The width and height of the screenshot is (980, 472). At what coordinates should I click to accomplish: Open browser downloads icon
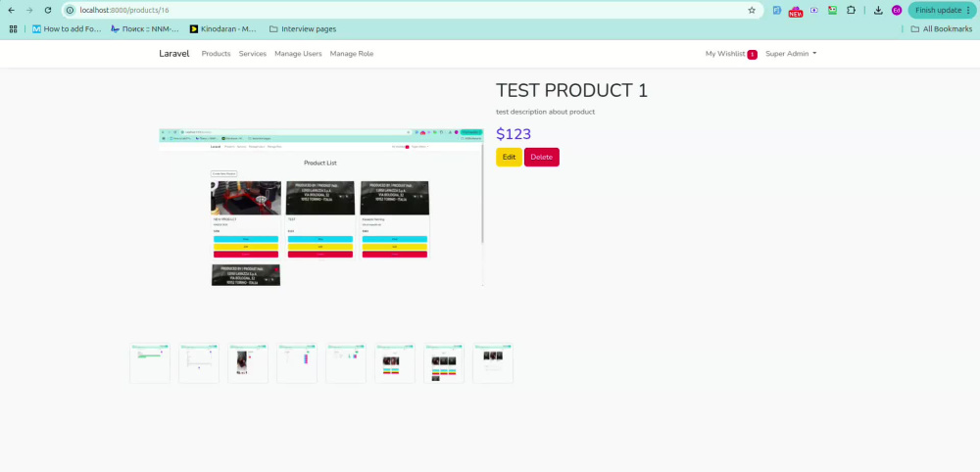(878, 10)
